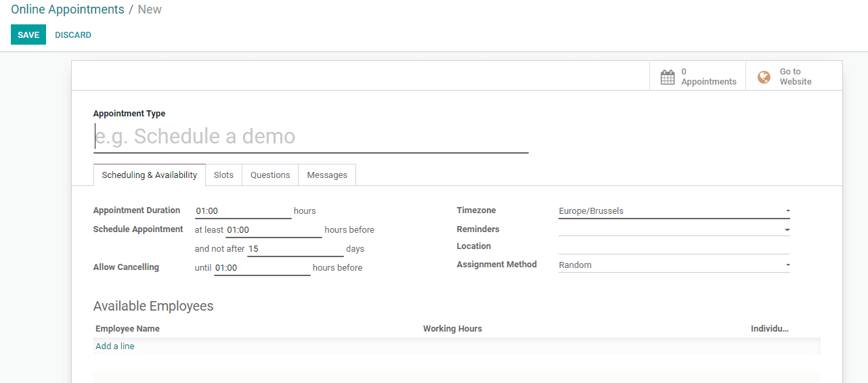This screenshot has height=383, width=868.
Task: Add a line in Available Employees
Action: pos(115,346)
